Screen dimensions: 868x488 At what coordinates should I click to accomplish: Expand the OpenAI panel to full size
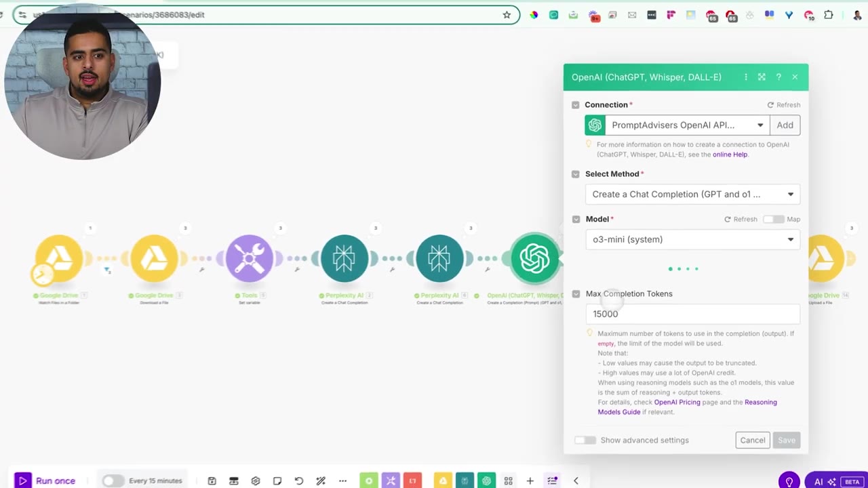(x=762, y=77)
